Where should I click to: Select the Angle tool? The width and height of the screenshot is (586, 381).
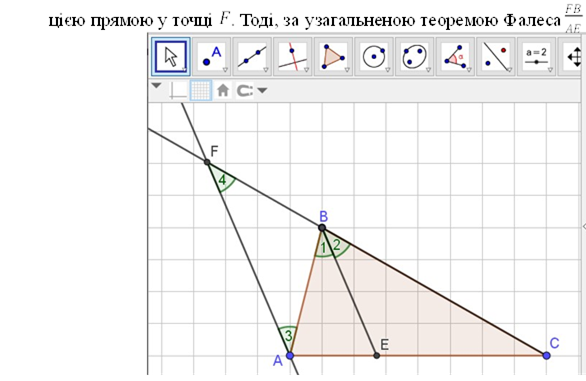(456, 57)
